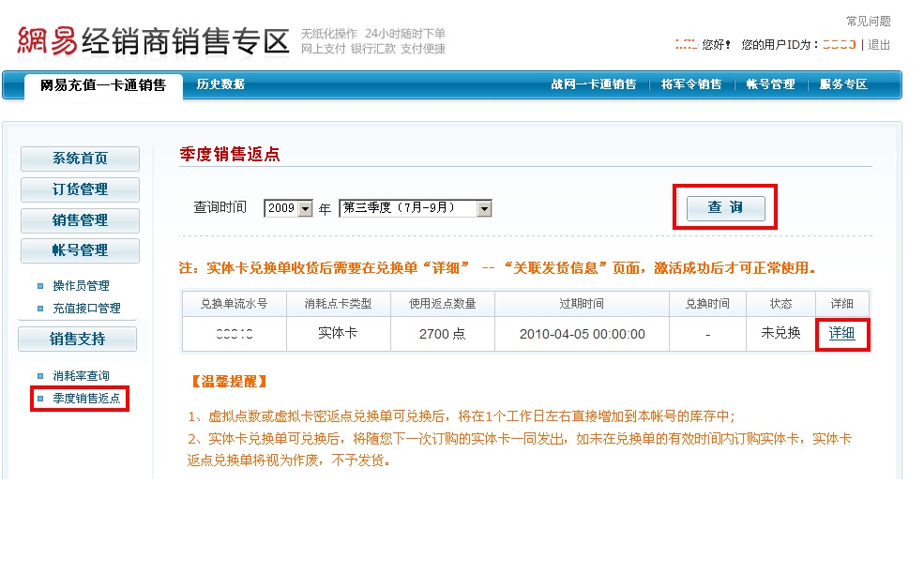Image resolution: width=924 pixels, height=574 pixels.
Task: Open 将军令销售 in the navigation bar
Action: (x=690, y=84)
